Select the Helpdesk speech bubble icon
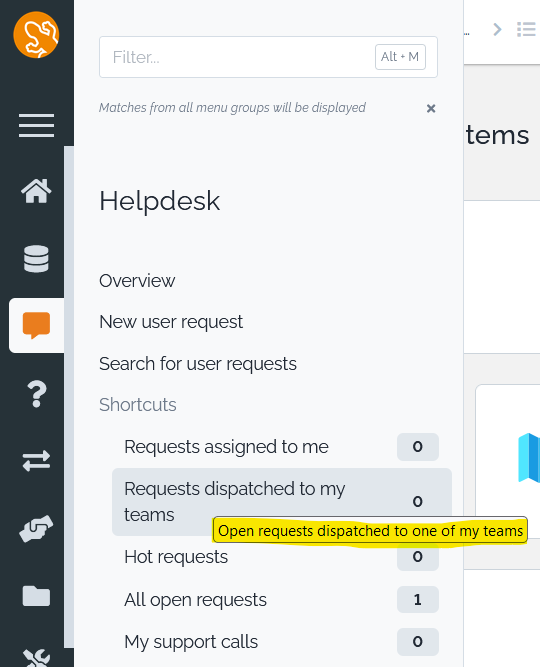The image size is (540, 667). click(x=36, y=325)
